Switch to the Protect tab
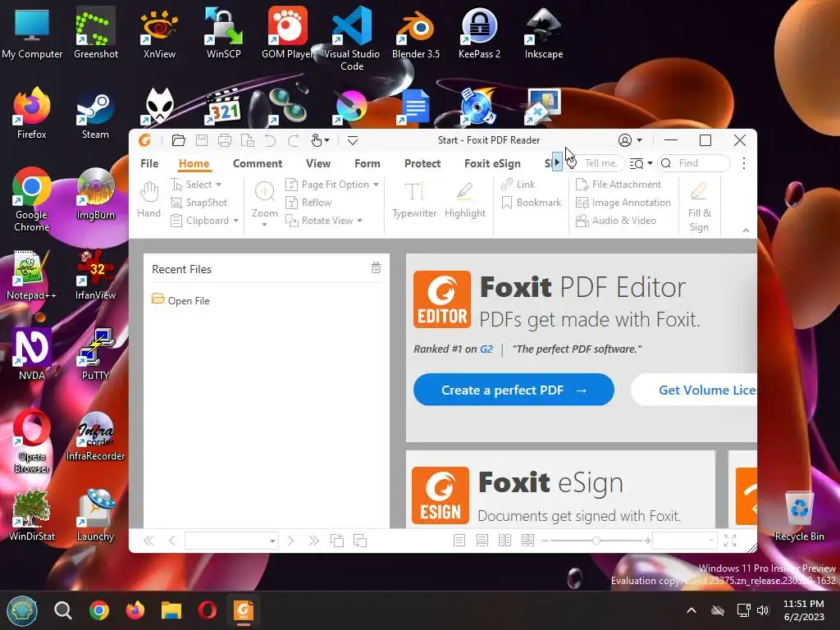 click(422, 163)
